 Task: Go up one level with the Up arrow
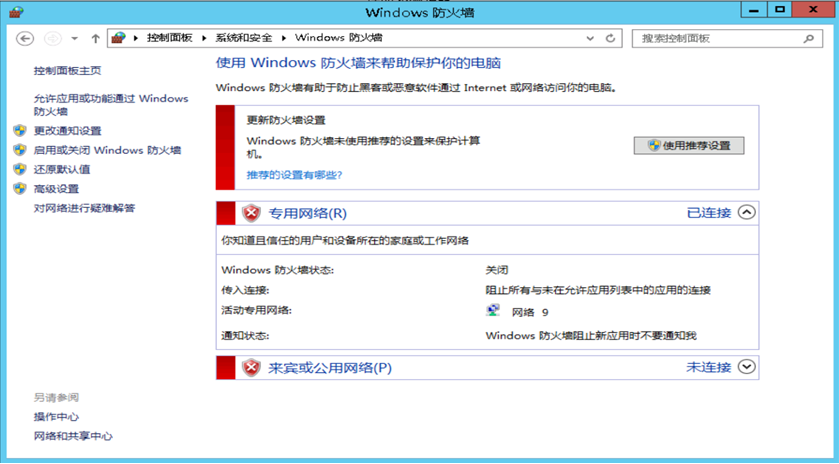coord(95,39)
